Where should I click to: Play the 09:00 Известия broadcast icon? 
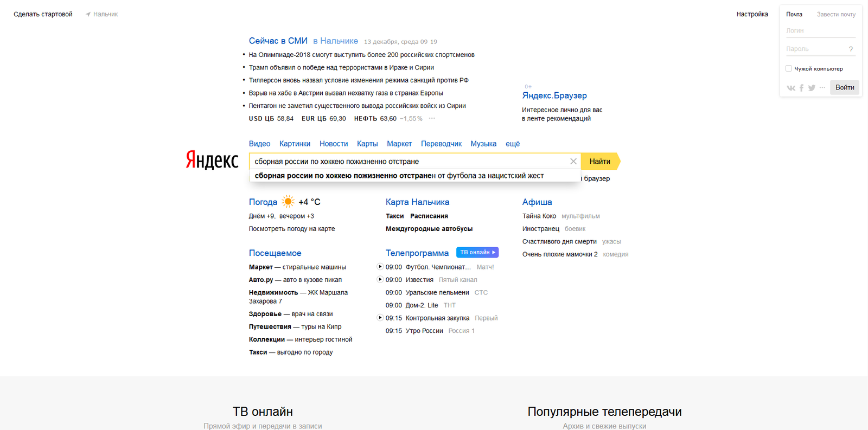click(380, 279)
